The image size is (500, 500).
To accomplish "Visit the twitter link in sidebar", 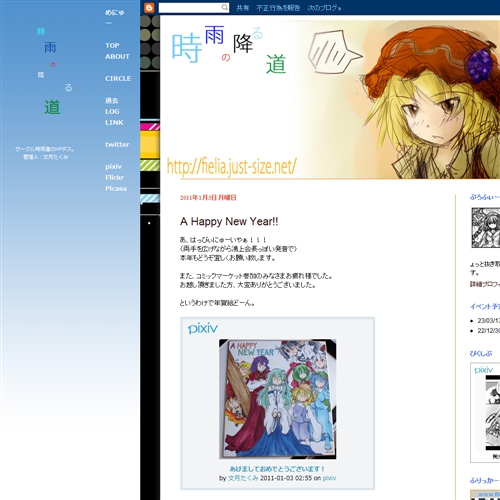I will point(117,144).
